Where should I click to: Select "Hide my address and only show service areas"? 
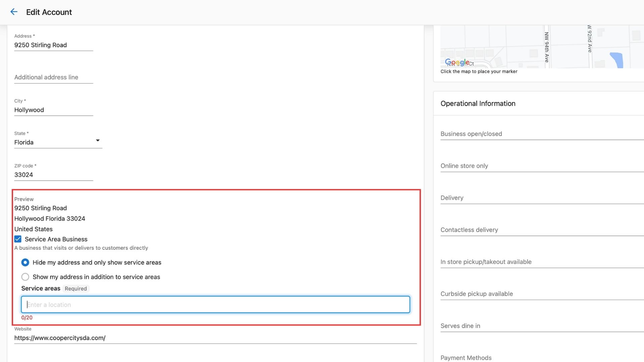(x=25, y=262)
